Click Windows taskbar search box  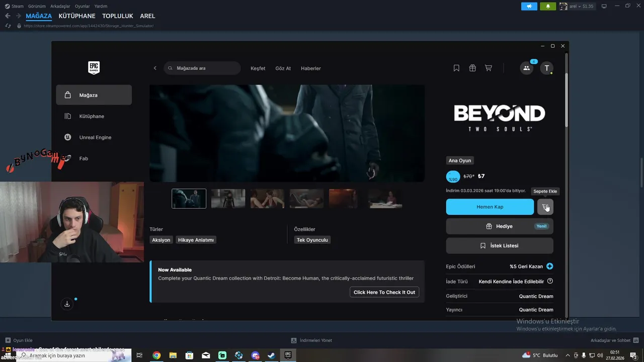pos(74,355)
